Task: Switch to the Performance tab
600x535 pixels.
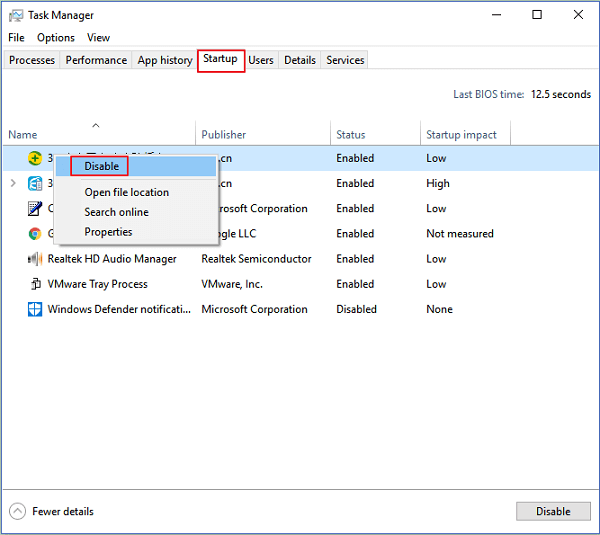Action: pyautogui.click(x=96, y=60)
